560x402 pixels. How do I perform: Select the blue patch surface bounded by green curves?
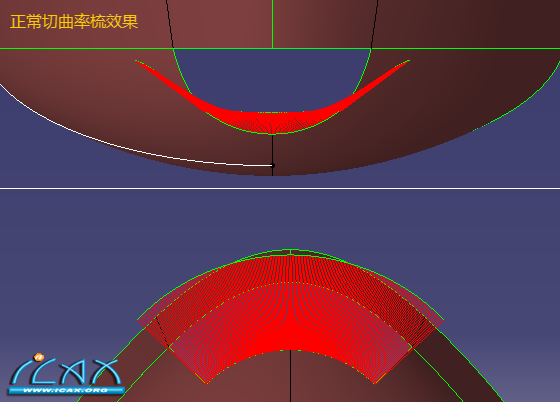pos(272,79)
